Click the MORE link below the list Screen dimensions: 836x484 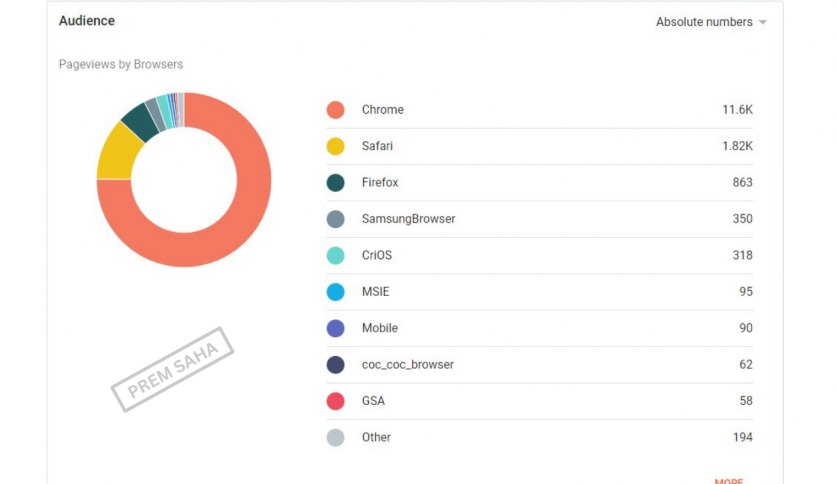[728, 480]
